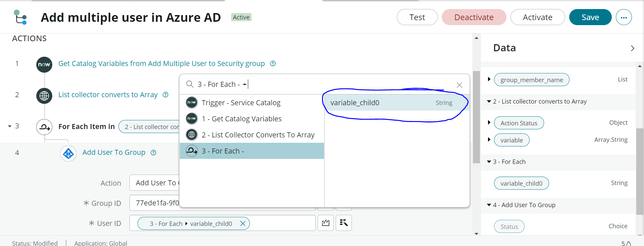
Task: Click the Activate button
Action: tap(538, 17)
